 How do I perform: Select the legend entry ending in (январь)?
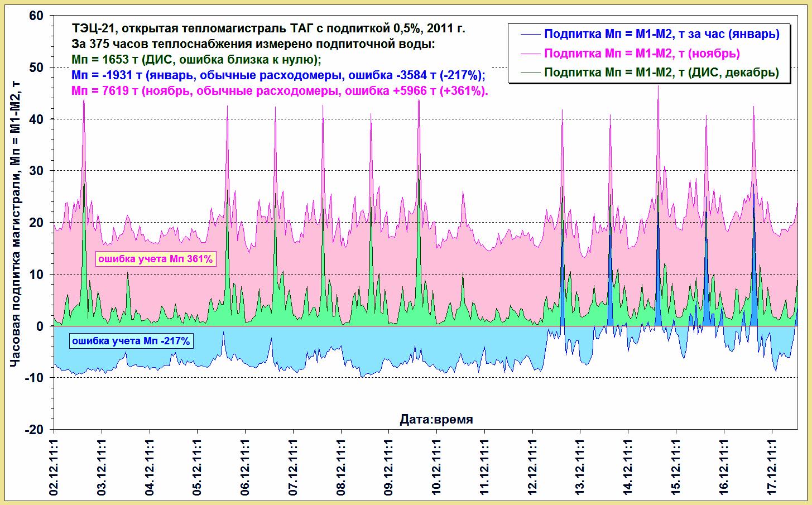click(x=661, y=34)
